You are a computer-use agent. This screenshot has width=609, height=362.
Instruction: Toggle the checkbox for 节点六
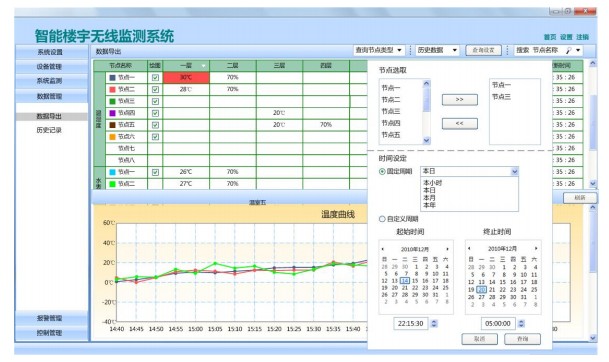pyautogui.click(x=155, y=137)
